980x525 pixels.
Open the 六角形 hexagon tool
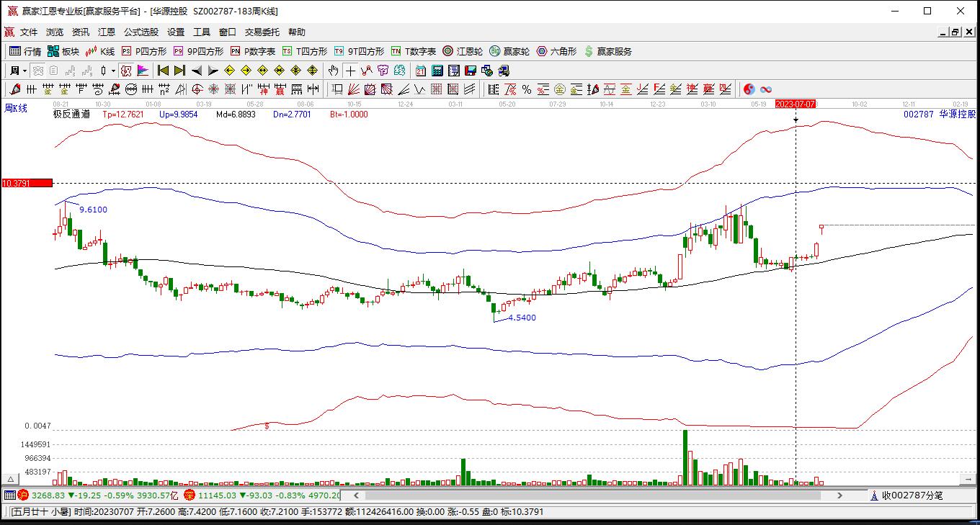coord(556,51)
